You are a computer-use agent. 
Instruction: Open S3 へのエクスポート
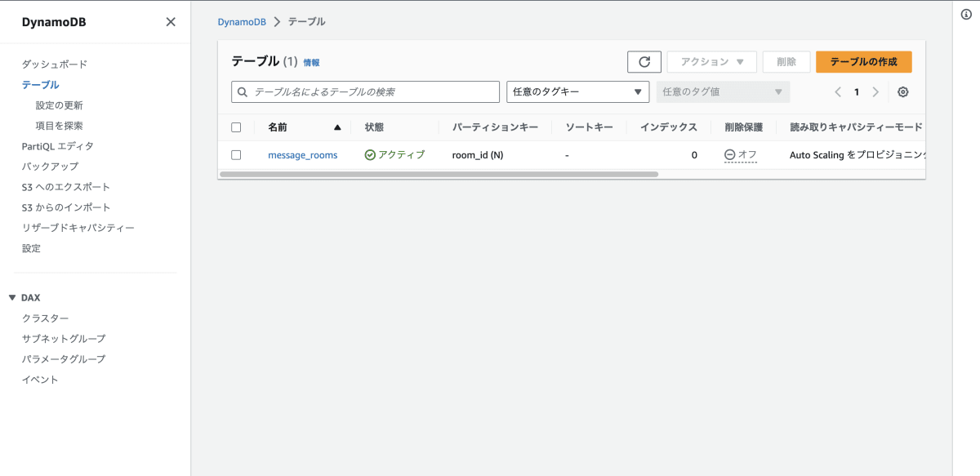pyautogui.click(x=66, y=187)
